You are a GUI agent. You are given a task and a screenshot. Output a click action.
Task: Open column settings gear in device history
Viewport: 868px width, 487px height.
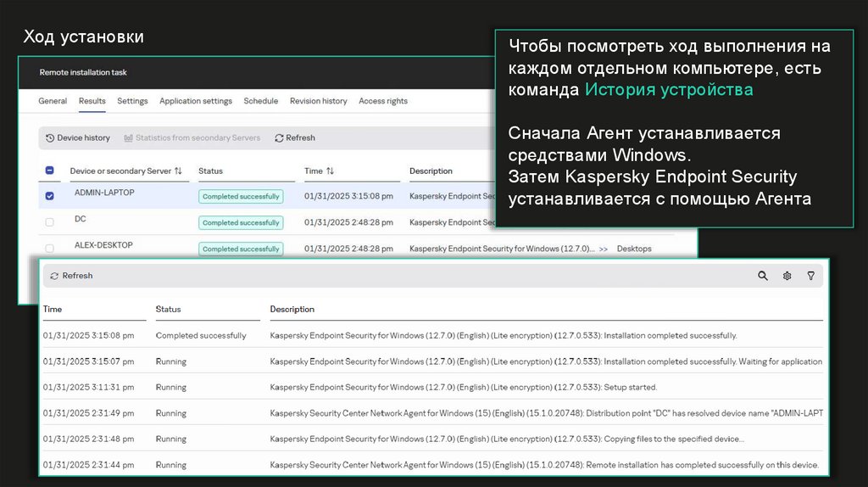787,276
